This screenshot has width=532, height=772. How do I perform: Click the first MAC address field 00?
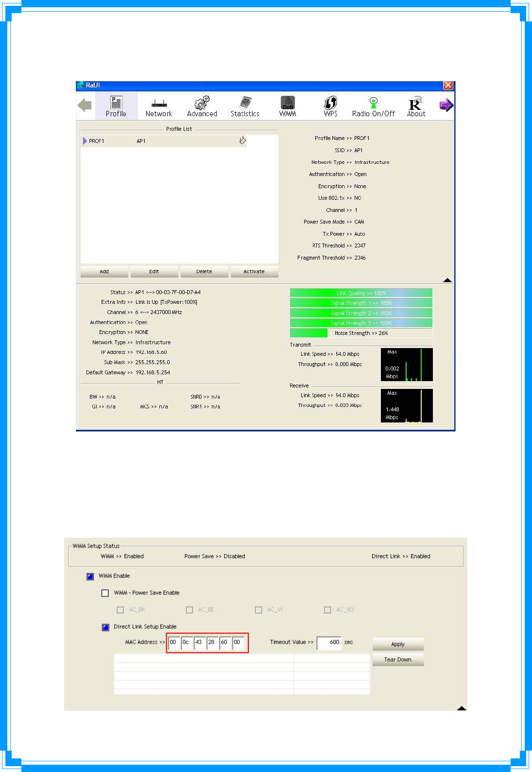(173, 643)
